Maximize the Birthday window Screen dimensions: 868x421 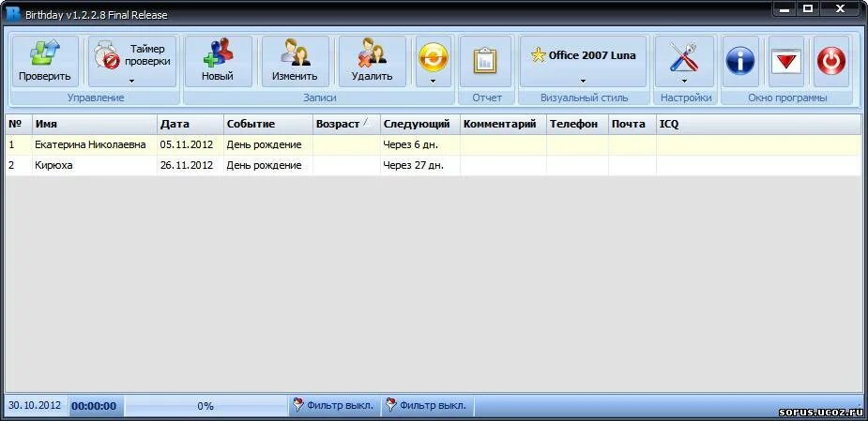(808, 8)
